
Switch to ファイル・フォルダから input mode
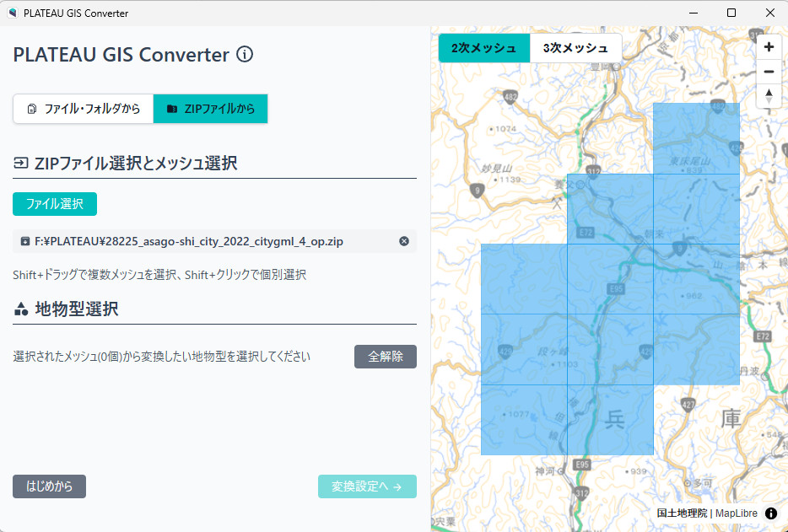pyautogui.click(x=84, y=109)
